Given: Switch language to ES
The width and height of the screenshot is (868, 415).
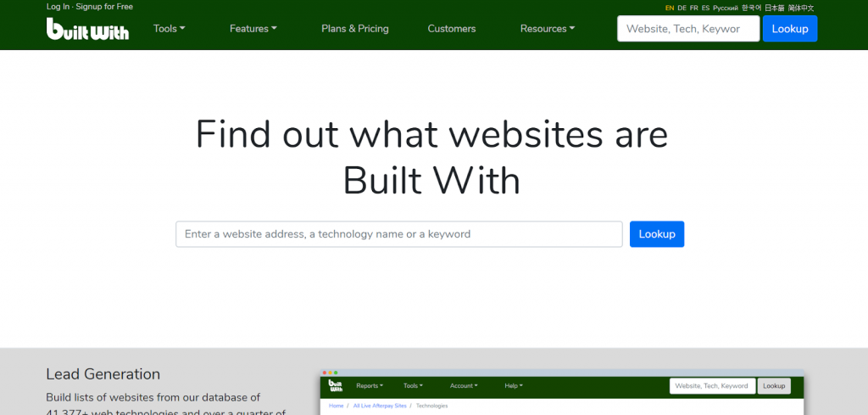Looking at the screenshot, I should point(705,8).
